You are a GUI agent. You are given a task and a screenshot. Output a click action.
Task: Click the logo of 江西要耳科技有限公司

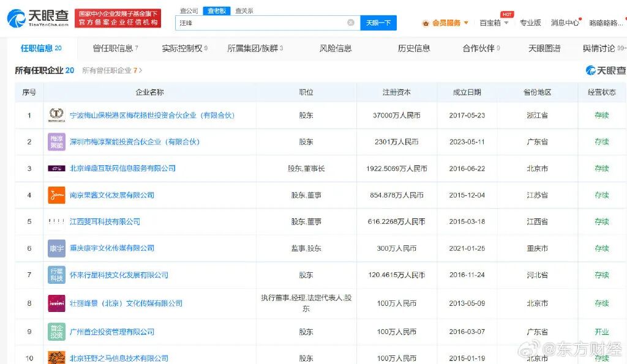(x=56, y=221)
